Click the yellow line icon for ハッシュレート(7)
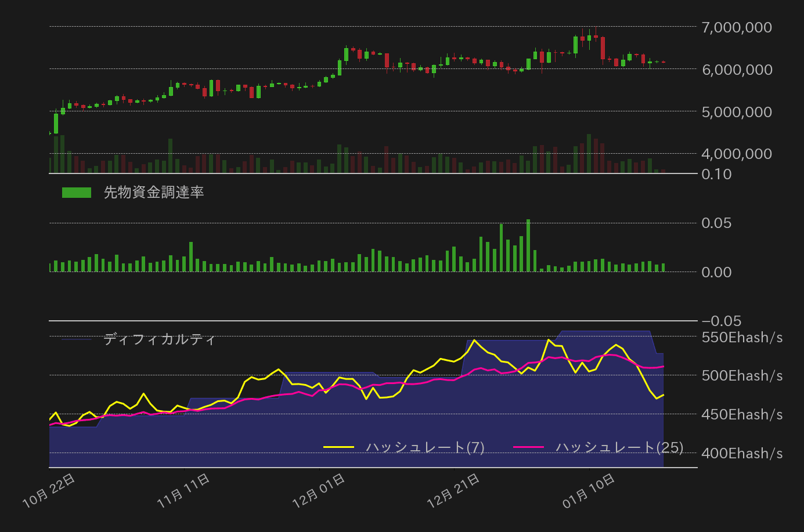This screenshot has width=804, height=532. [340, 447]
